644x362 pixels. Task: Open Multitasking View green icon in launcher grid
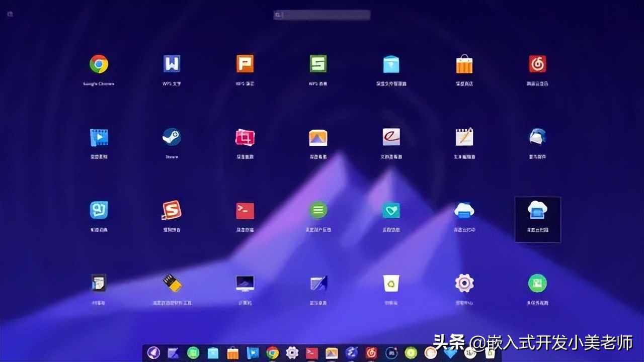(537, 283)
